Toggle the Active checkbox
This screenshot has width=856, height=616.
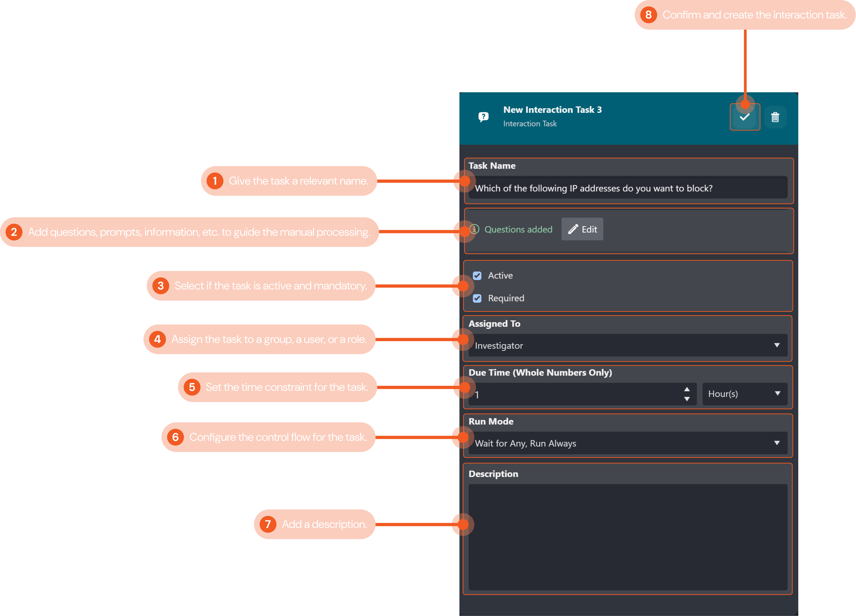coord(477,276)
